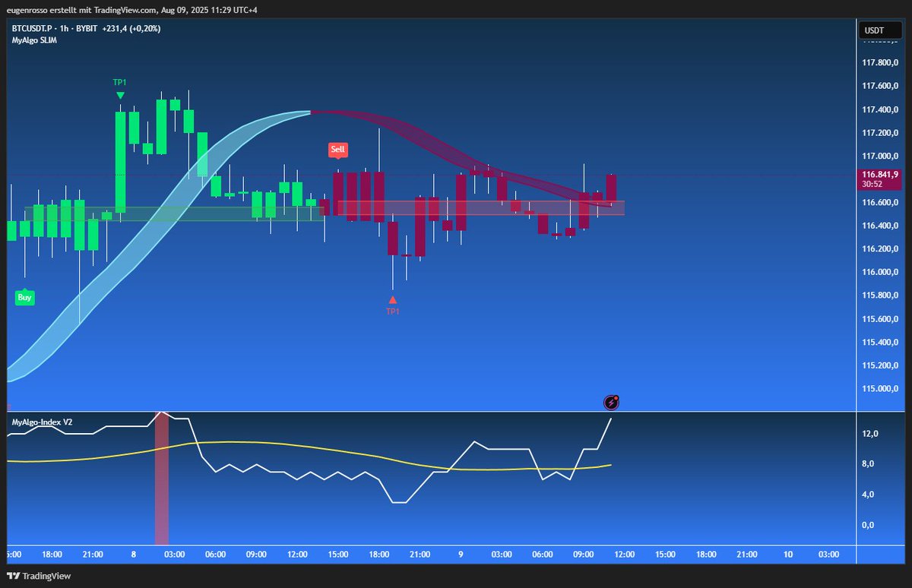Click the red TP1 up-arrow marker
Image resolution: width=912 pixels, height=588 pixels.
point(392,299)
